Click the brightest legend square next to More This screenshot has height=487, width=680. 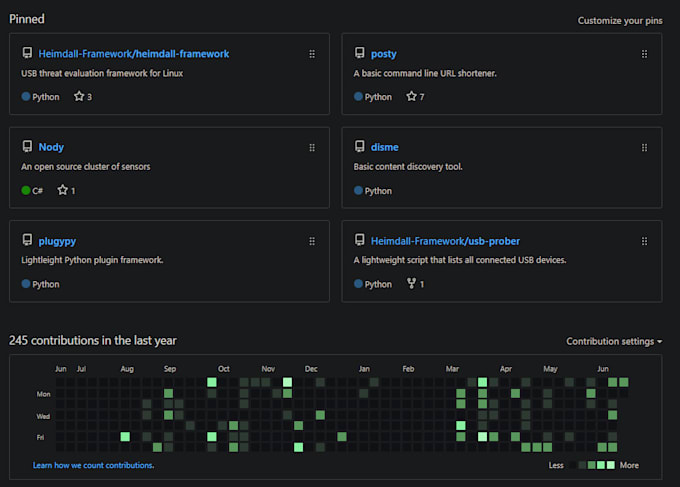click(x=611, y=465)
